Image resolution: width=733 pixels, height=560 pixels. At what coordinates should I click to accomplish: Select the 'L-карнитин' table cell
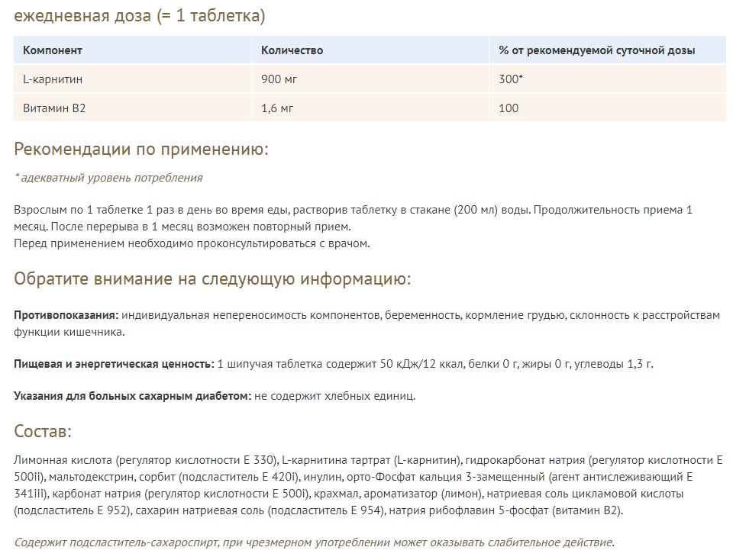tap(53, 79)
